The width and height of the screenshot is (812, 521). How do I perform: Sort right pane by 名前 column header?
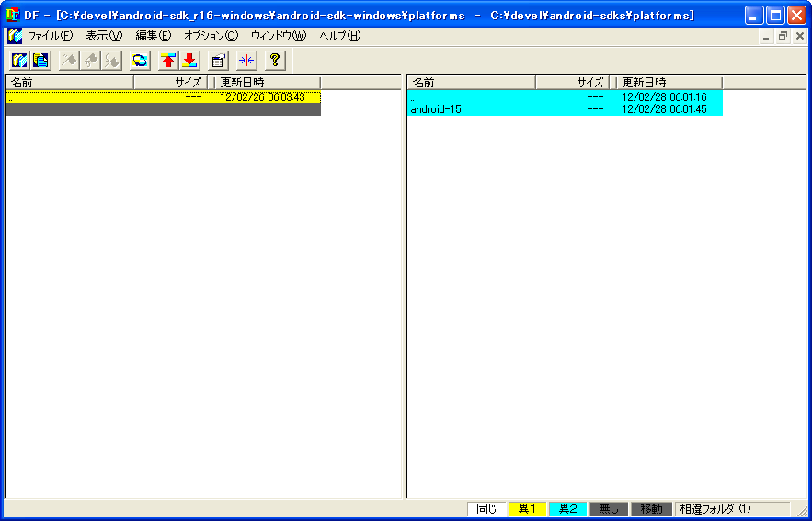click(471, 83)
